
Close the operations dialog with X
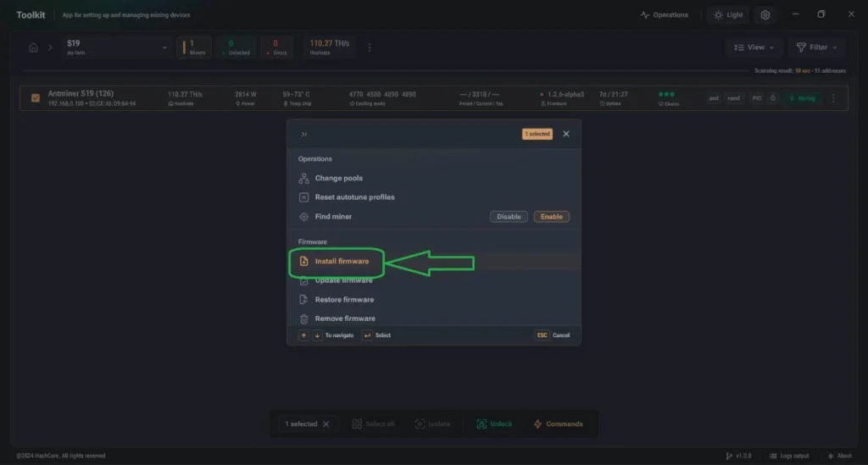click(565, 134)
